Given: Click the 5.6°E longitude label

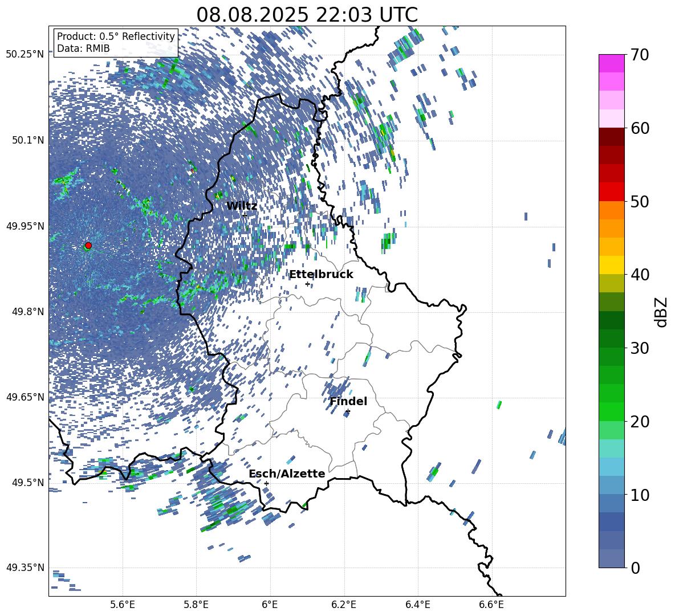Looking at the screenshot, I should point(123,605).
